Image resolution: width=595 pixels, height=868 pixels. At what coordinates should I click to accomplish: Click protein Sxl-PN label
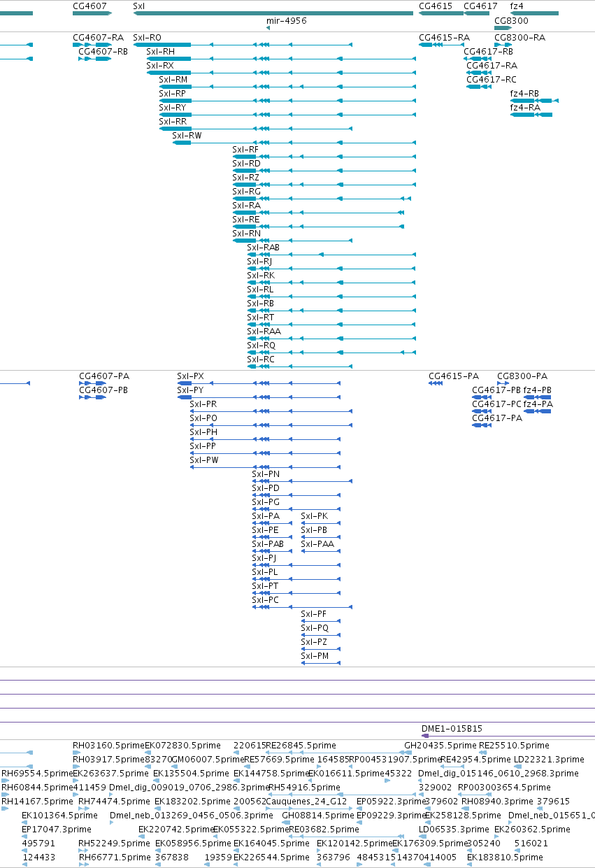click(266, 474)
